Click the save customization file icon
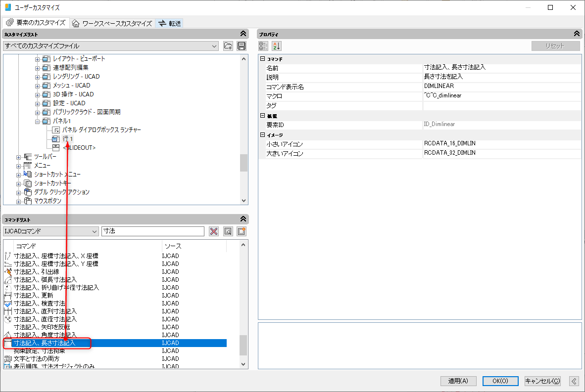 [242, 46]
